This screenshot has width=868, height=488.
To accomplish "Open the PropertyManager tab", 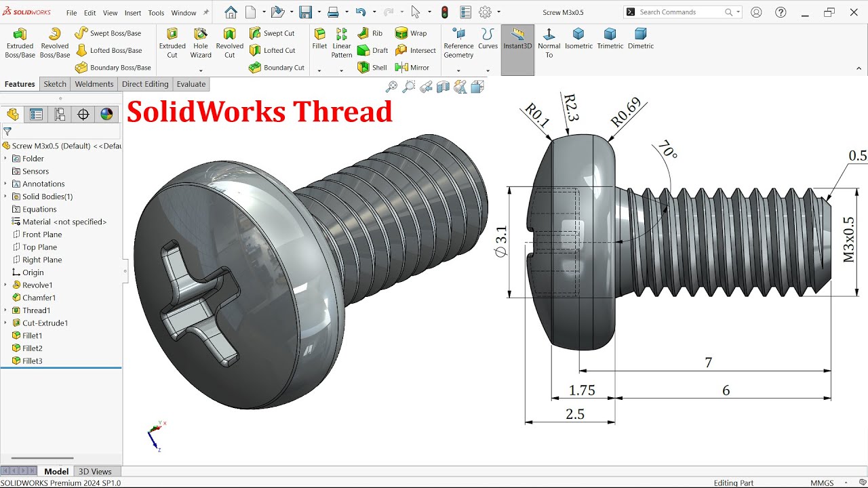I will coord(36,114).
